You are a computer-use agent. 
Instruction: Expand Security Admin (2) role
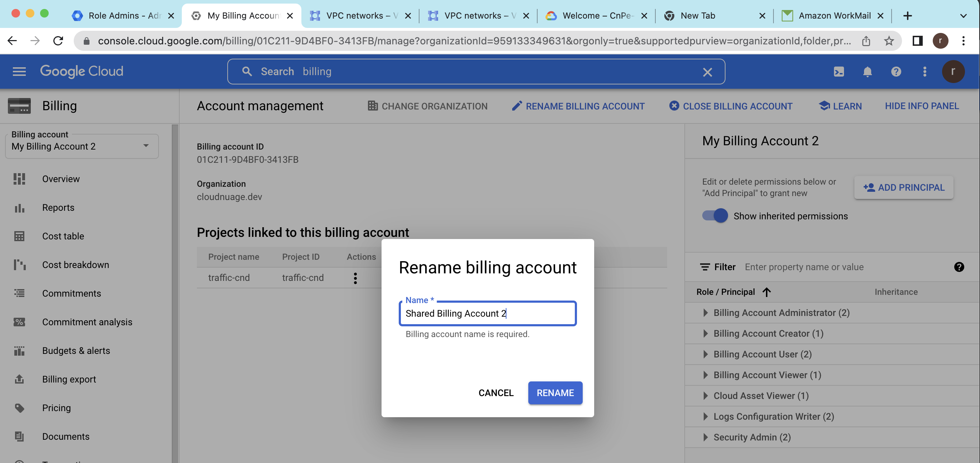pos(705,437)
